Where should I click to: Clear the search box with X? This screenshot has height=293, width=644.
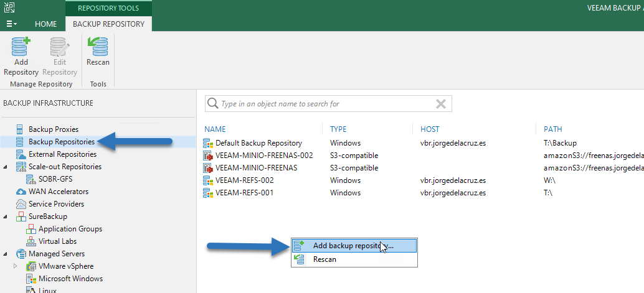(441, 104)
